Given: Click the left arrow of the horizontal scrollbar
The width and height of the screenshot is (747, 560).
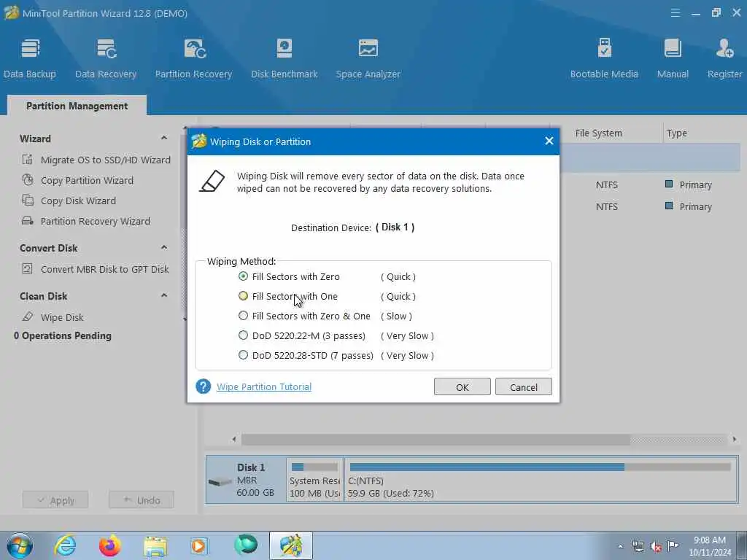Looking at the screenshot, I should [234, 439].
